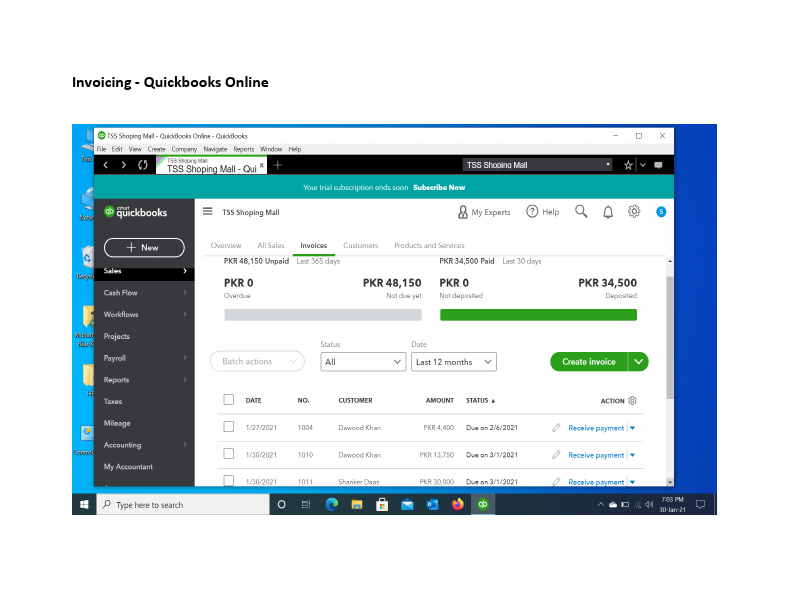792x612 pixels.
Task: Click the New button in sidebar
Action: (x=144, y=247)
